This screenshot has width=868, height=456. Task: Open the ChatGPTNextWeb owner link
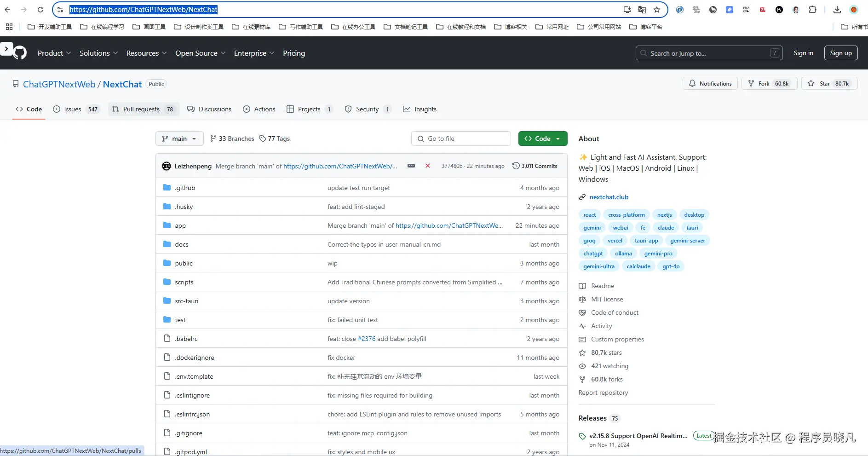coord(59,84)
